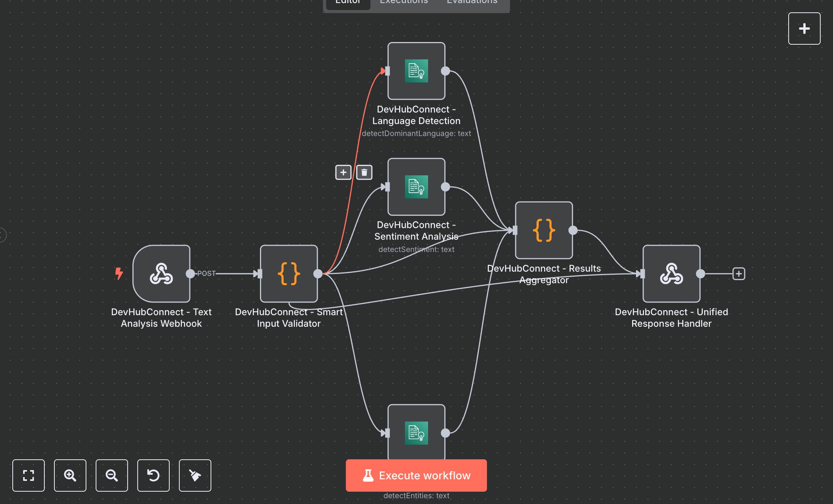The height and width of the screenshot is (504, 833).
Task: Open the DevHubConnect Text Analysis Webhook node
Action: tap(162, 274)
